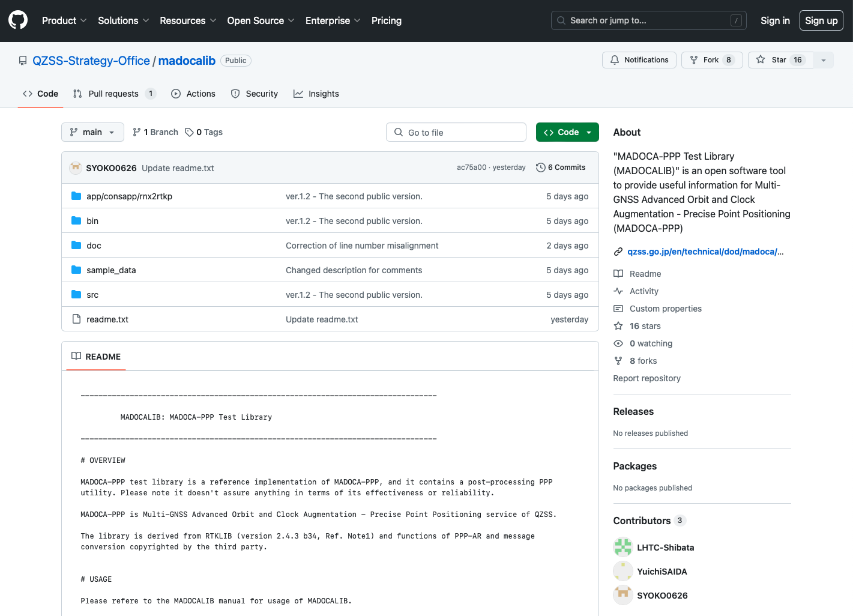Image resolution: width=853 pixels, height=616 pixels.
Task: Open the doc folder
Action: (x=94, y=246)
